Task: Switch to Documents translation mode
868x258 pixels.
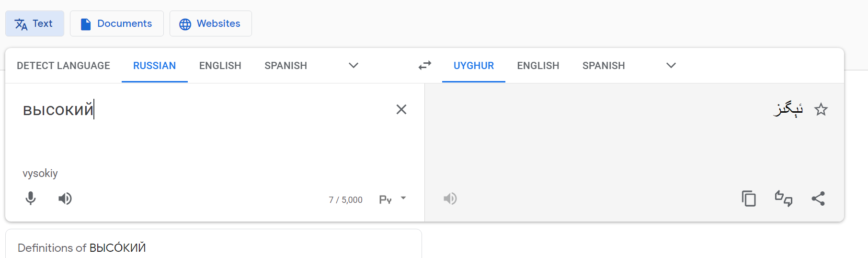Action: [117, 23]
